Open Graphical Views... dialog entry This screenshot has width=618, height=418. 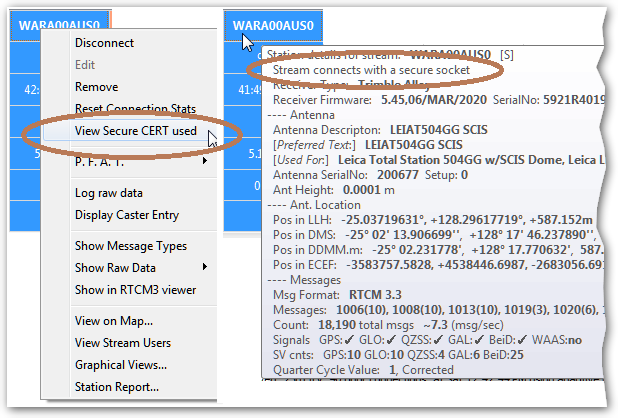(x=120, y=365)
